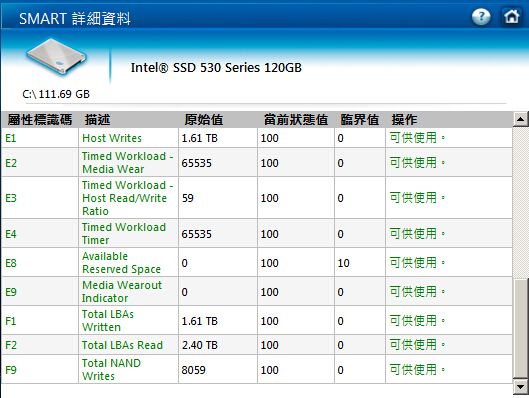Click the 可供使用 status in row F2
Viewport: 529px width, 398px height.
click(417, 345)
